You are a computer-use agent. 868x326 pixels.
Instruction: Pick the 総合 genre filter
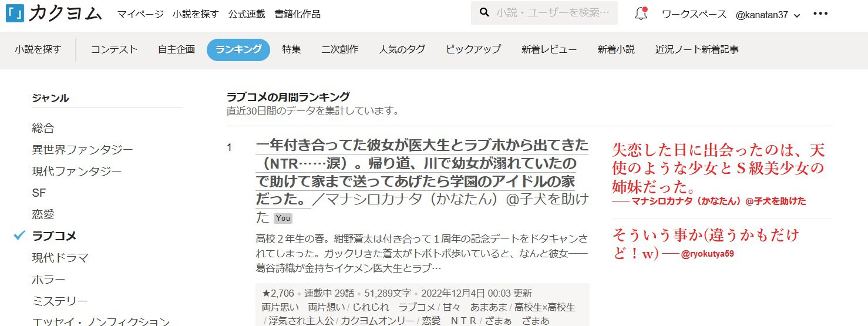(x=43, y=128)
